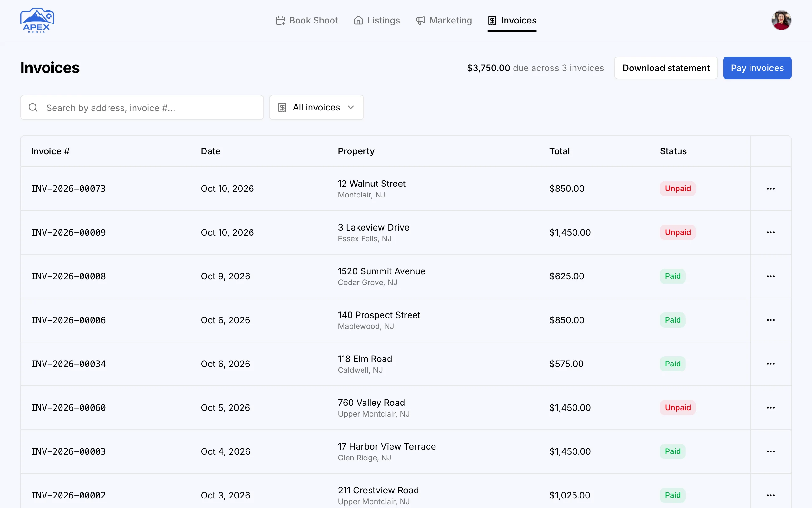Click the Status column header

(x=673, y=151)
